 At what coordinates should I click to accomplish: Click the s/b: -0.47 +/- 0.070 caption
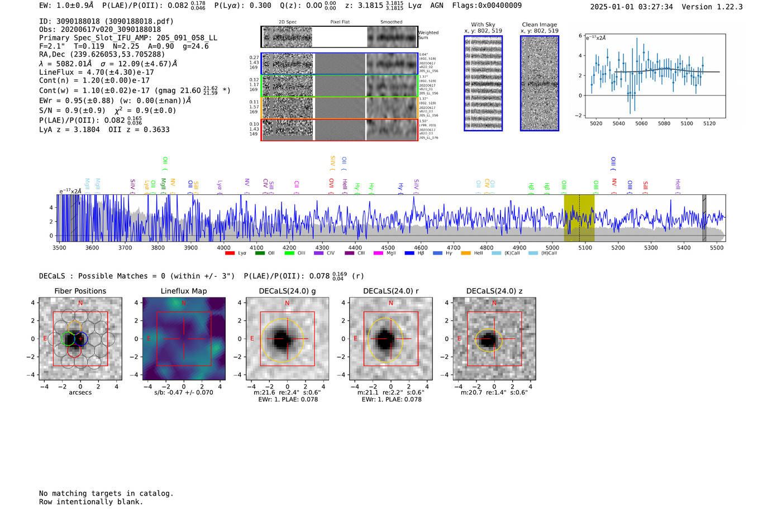coord(184,392)
